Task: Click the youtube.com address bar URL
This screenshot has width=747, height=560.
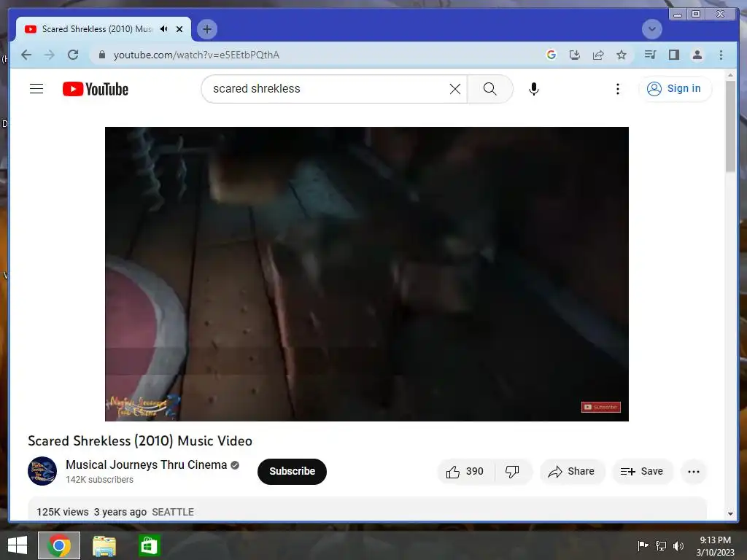Action: click(x=196, y=55)
